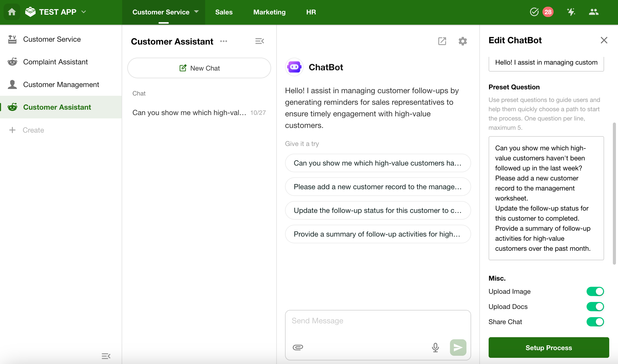618x364 pixels.
Task: Expand the TEST APP dropdown chevron
Action: (x=84, y=12)
